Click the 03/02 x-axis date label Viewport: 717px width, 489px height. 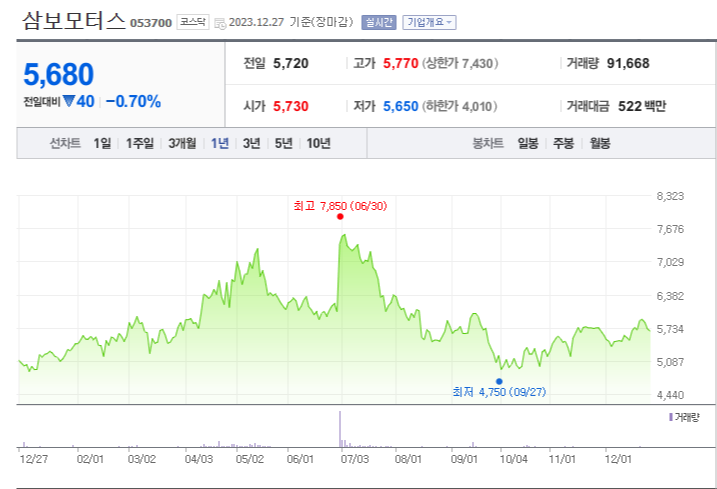pyautogui.click(x=142, y=459)
